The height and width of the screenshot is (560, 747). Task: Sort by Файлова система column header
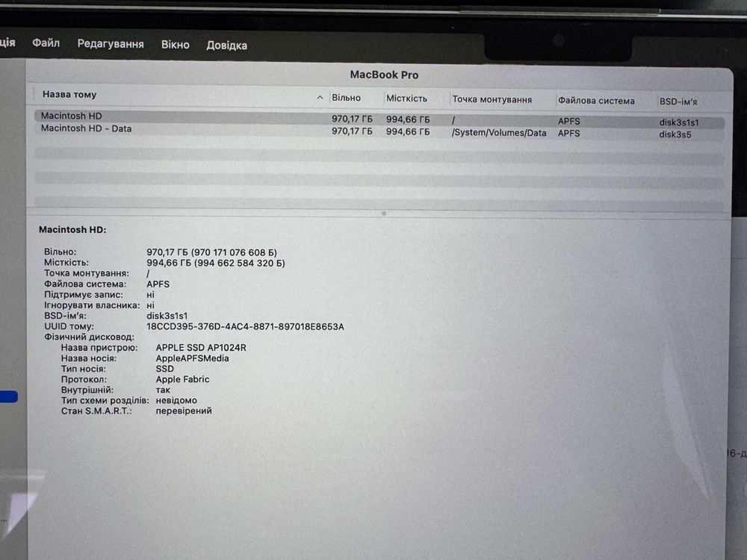click(x=596, y=101)
